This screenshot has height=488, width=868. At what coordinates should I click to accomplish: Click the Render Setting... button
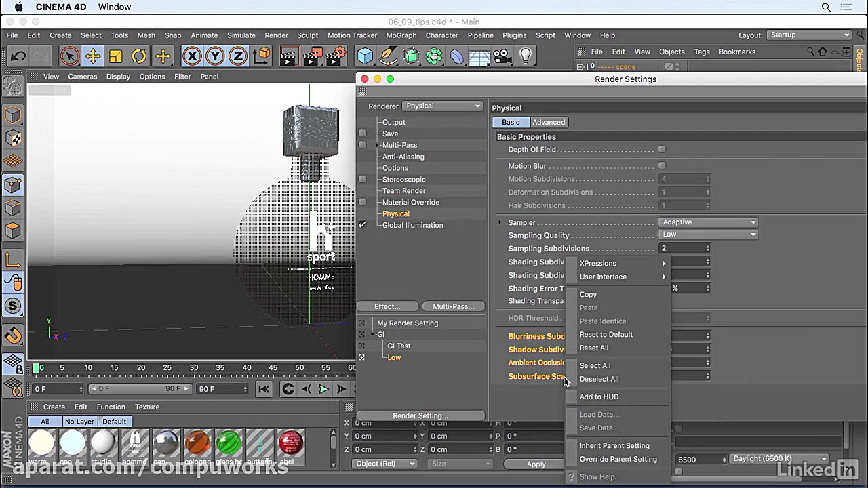pos(420,415)
